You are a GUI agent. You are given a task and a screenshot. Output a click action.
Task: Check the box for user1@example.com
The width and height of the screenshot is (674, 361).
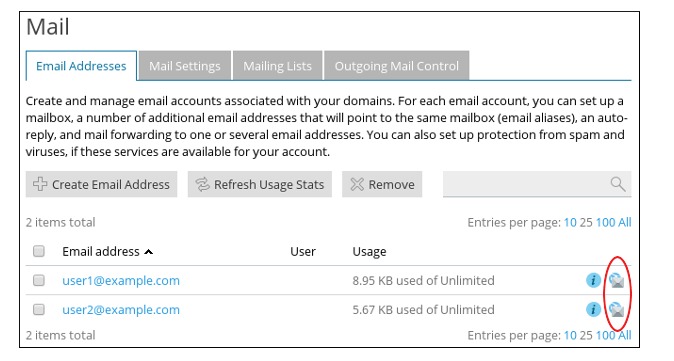point(39,280)
